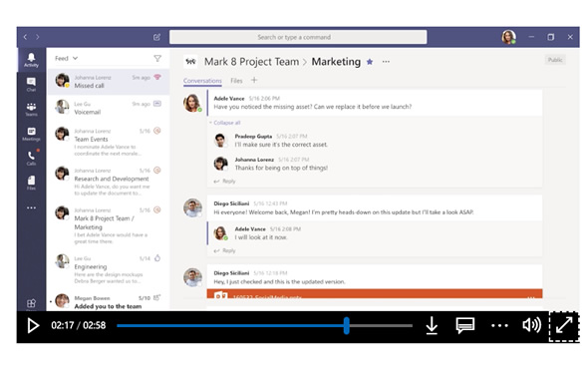Mute the video volume
The image size is (588, 392).
(x=532, y=325)
